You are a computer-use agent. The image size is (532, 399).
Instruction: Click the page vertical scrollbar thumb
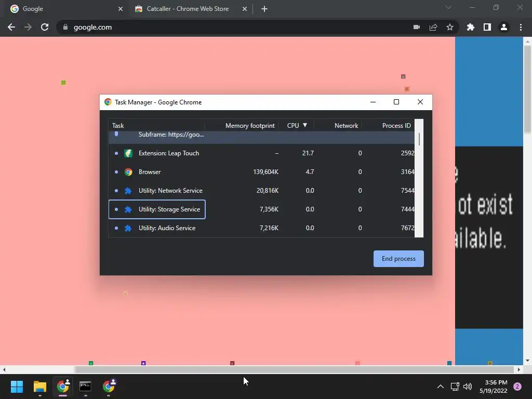[527, 89]
